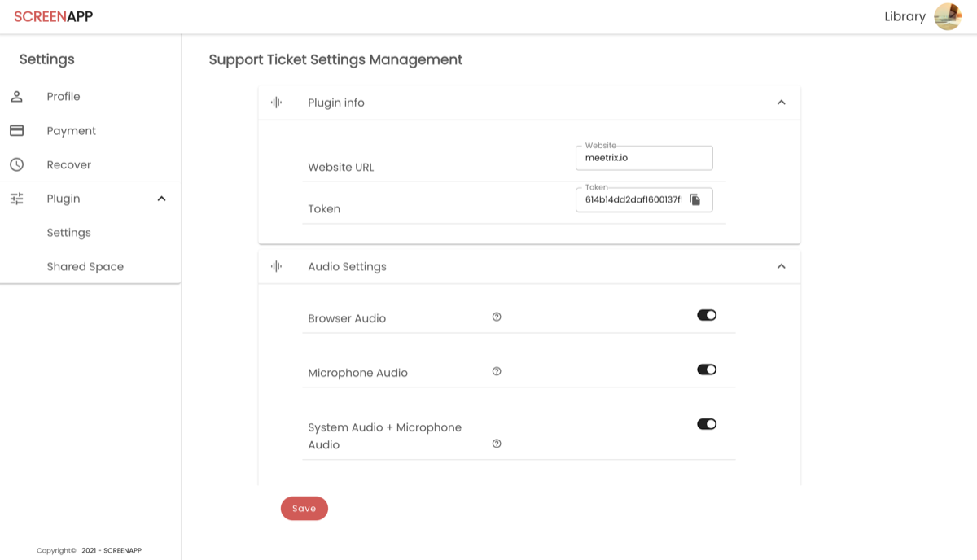977x560 pixels.
Task: Copy the token using the copy icon
Action: coord(697,199)
